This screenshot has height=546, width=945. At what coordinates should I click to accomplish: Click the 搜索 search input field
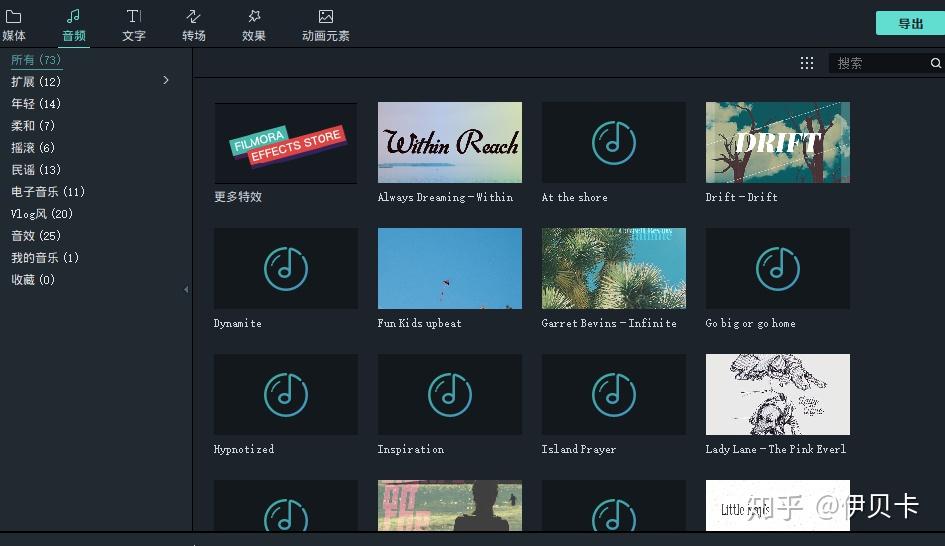(880, 63)
